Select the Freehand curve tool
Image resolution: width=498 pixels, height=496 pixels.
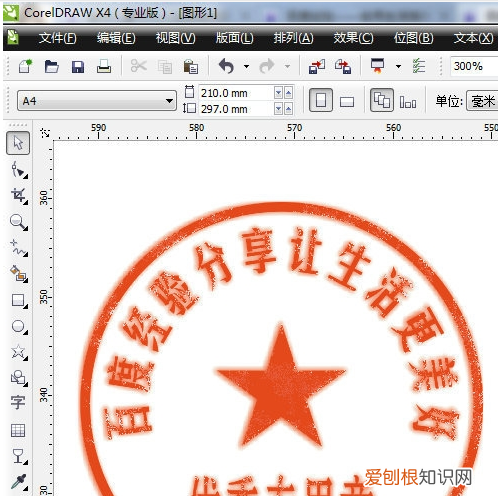click(19, 248)
